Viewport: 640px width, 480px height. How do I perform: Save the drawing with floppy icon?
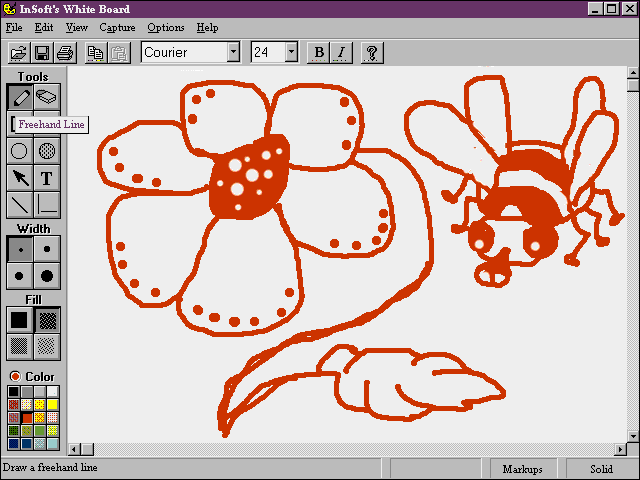click(42, 53)
